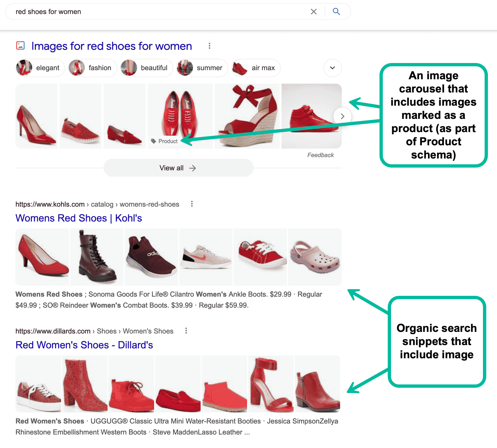This screenshot has height=448, width=497.
Task: Select the fashion filter chip
Action: pos(92,68)
